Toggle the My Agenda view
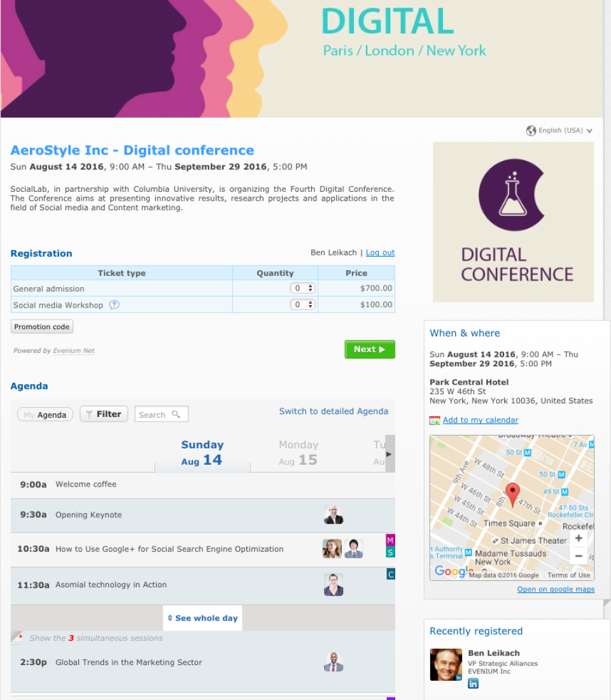Viewport: 611px width, 700px height. [x=45, y=414]
